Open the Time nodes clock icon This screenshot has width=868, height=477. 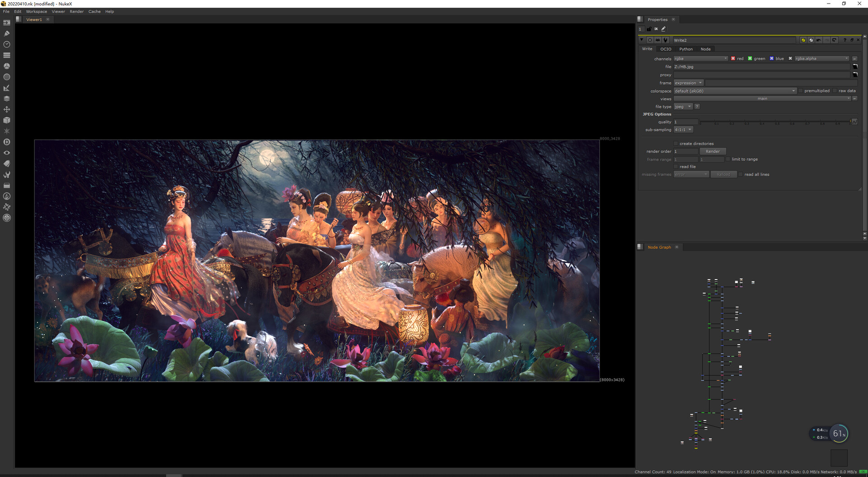[x=7, y=44]
